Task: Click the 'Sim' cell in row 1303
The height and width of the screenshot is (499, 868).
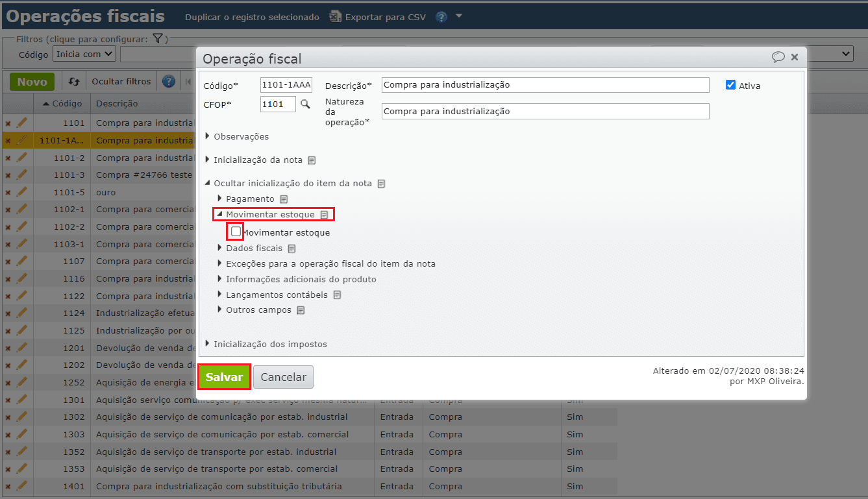Action: 575,434
